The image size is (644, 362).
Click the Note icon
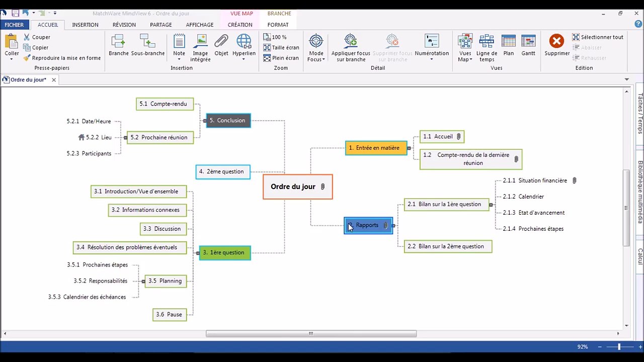[x=179, y=41]
